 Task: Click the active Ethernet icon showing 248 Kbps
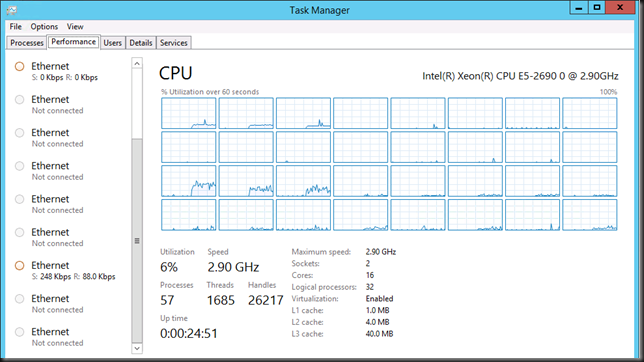(19, 266)
